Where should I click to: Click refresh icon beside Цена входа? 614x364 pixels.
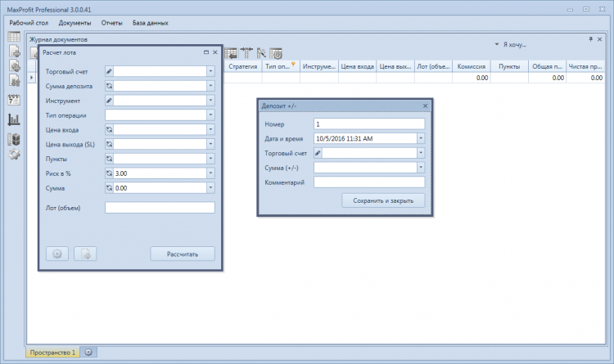pyautogui.click(x=109, y=129)
